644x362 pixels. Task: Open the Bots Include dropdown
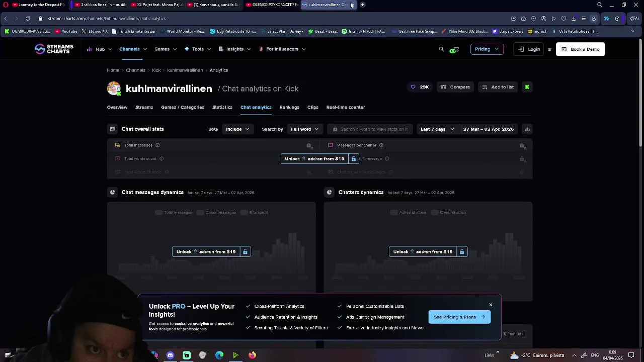pos(237,129)
